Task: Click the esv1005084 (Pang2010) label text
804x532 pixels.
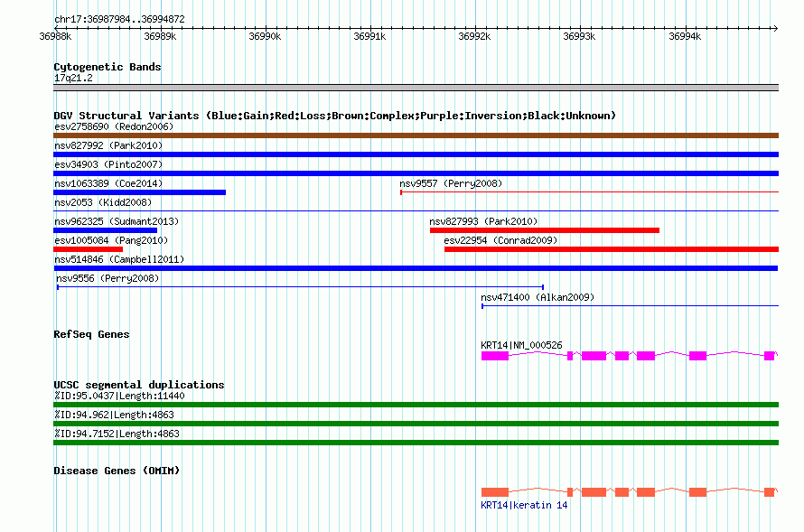Action: click(111, 240)
